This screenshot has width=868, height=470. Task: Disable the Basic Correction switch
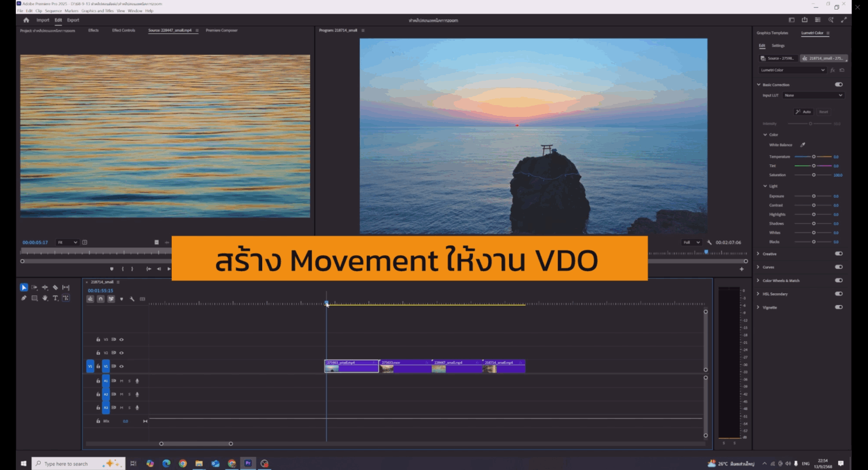pos(839,84)
